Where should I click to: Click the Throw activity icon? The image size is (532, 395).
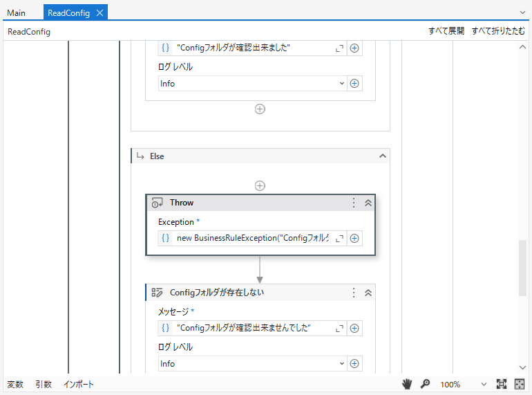(x=157, y=203)
